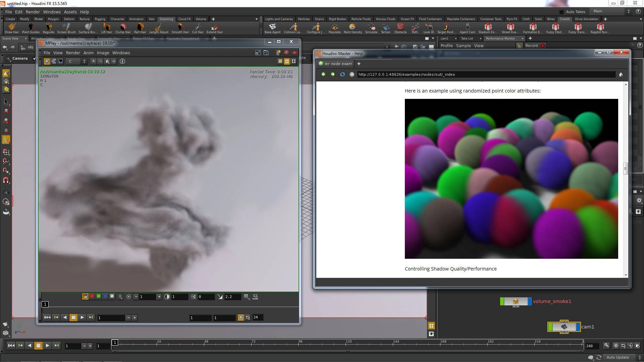The width and height of the screenshot is (644, 362).
Task: Click MPlay red stop render icon
Action: point(286,53)
